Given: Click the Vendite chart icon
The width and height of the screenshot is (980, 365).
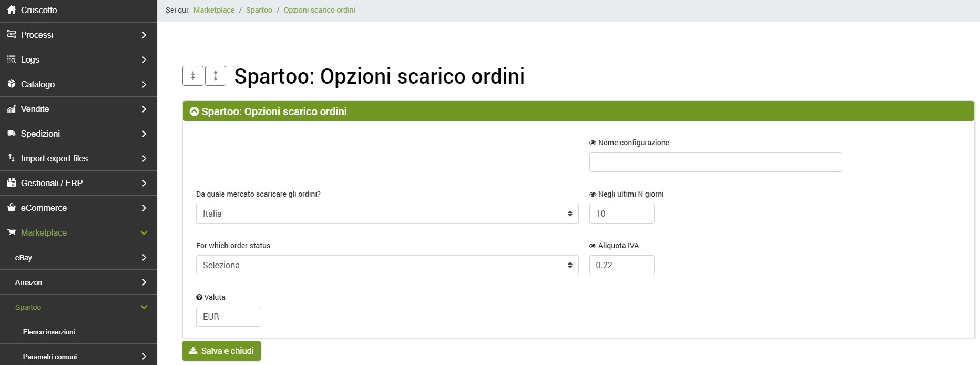Looking at the screenshot, I should point(12,109).
